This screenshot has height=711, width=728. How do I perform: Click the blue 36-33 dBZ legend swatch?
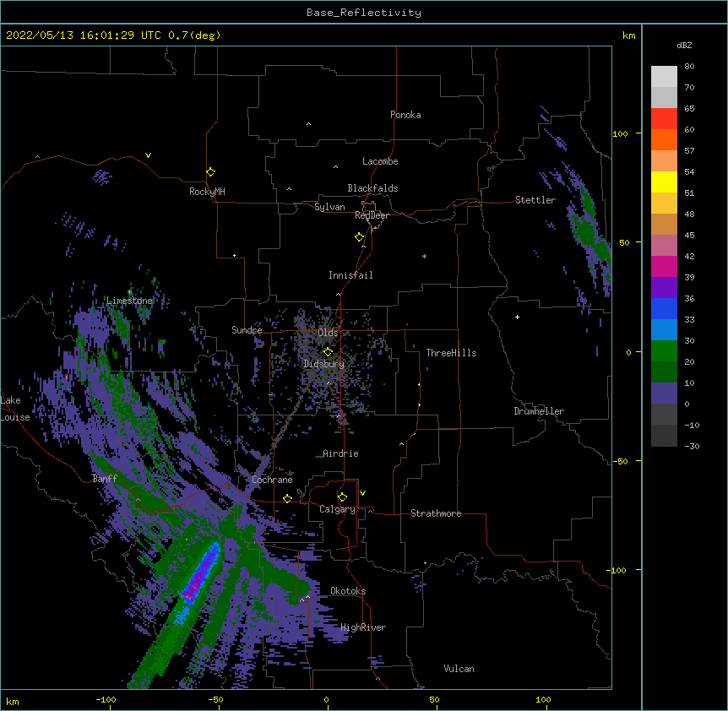[664, 308]
